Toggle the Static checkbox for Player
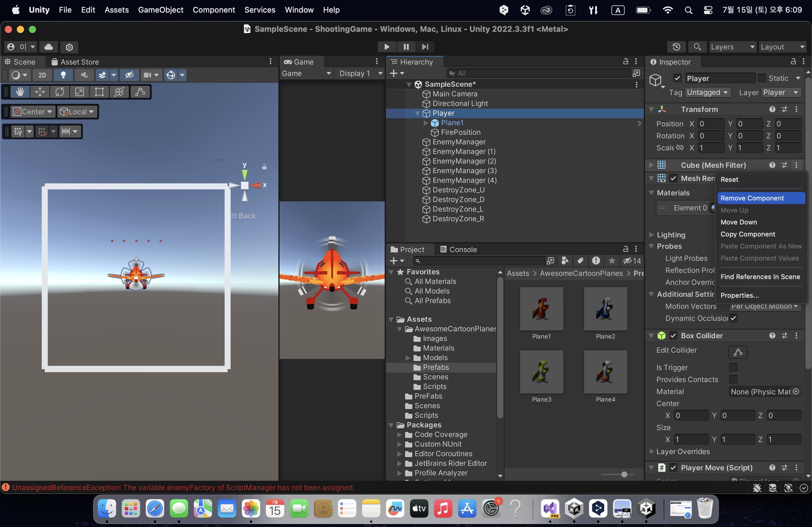812x527 pixels. (x=762, y=78)
